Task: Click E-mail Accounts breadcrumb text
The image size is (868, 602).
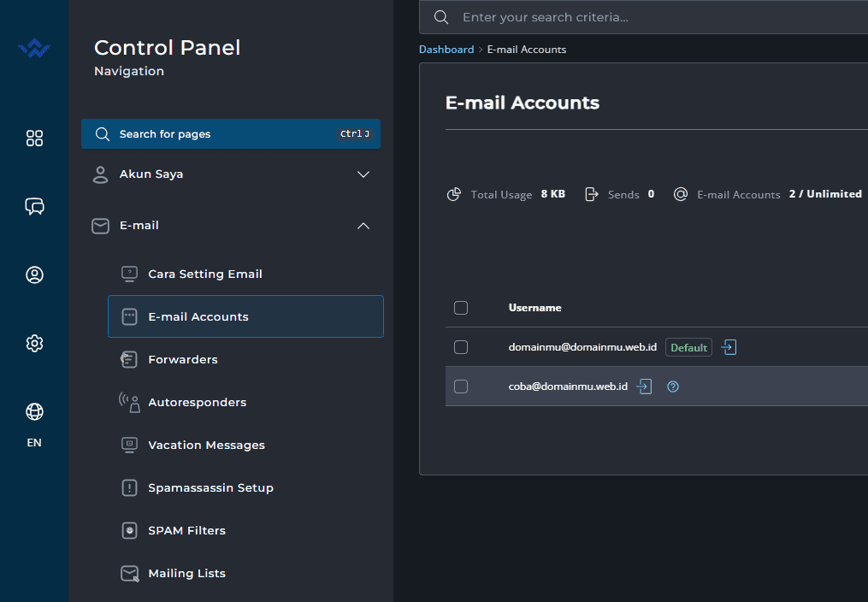Action: click(x=527, y=50)
